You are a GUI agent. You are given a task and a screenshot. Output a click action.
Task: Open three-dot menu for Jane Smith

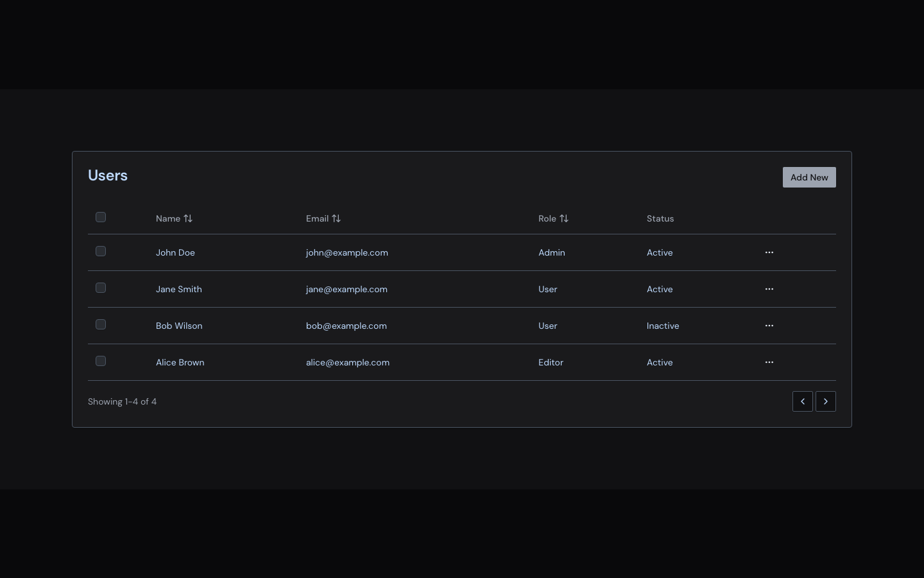(769, 289)
